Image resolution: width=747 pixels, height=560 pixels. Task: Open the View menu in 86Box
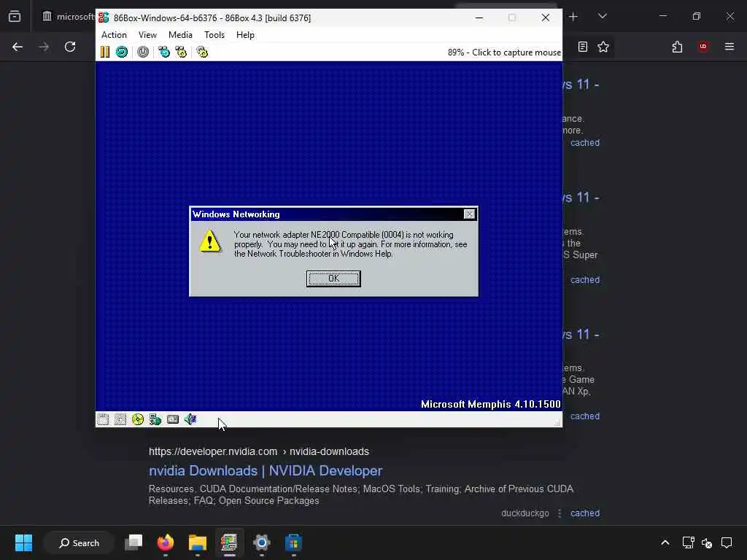click(x=147, y=35)
